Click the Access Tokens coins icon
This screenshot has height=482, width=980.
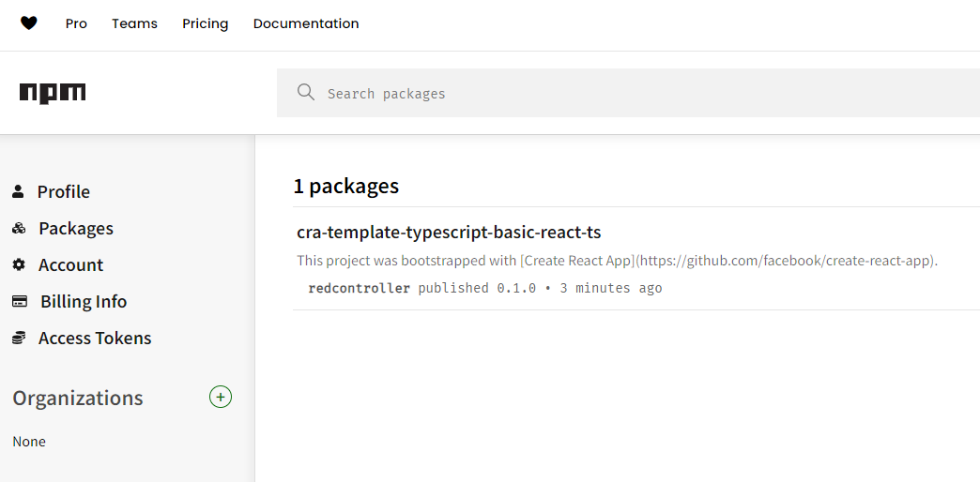coord(19,338)
